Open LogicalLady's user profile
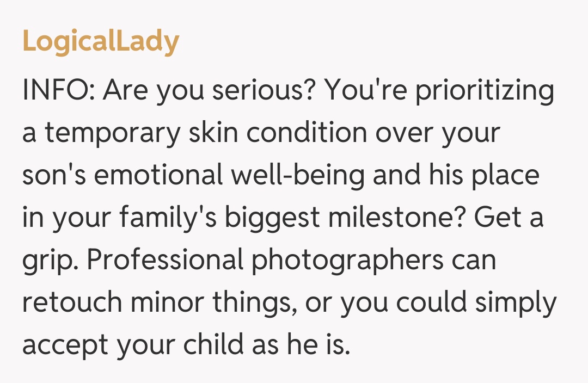This screenshot has width=588, height=383. click(101, 41)
